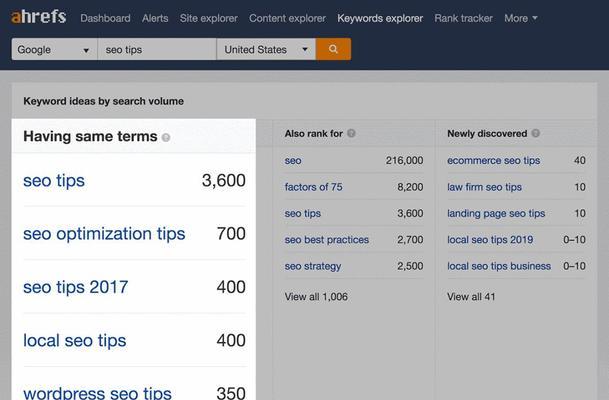Select the ecommerce seo tips keyword
The height and width of the screenshot is (400, 609).
494,160
